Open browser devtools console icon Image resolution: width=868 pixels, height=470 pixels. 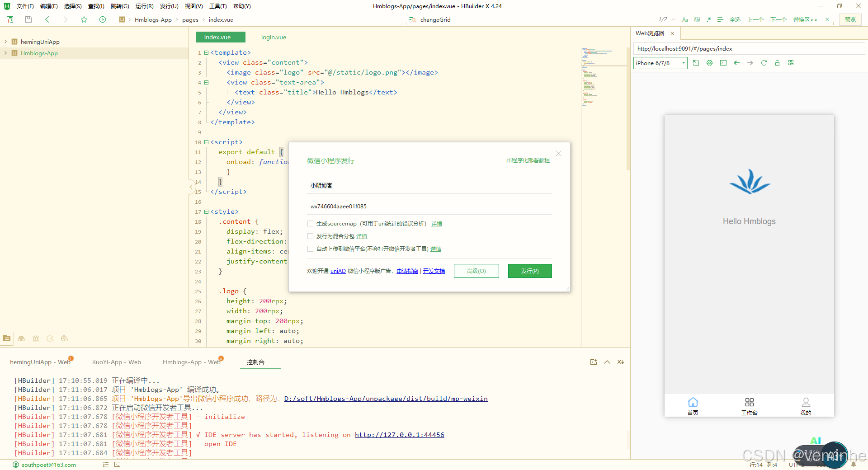[x=723, y=63]
